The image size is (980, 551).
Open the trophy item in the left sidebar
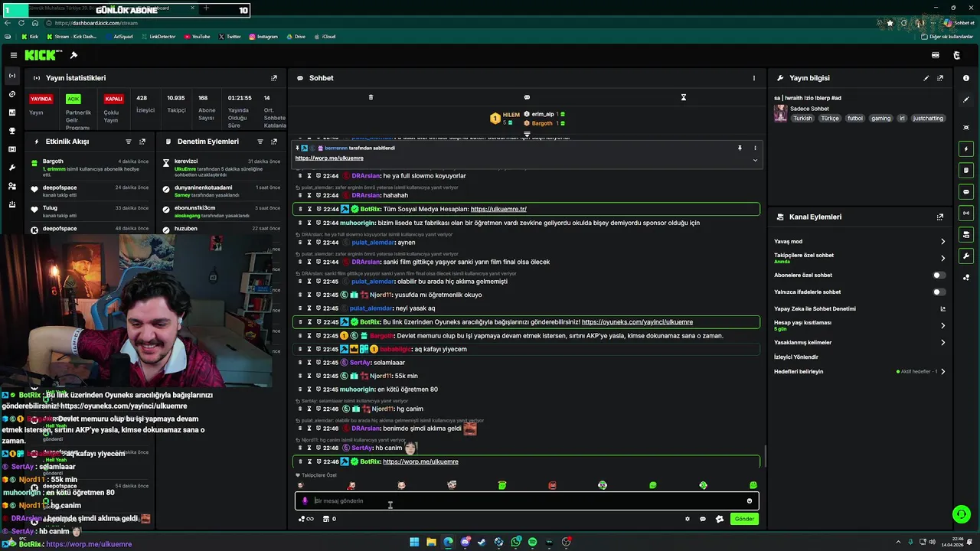(11, 131)
